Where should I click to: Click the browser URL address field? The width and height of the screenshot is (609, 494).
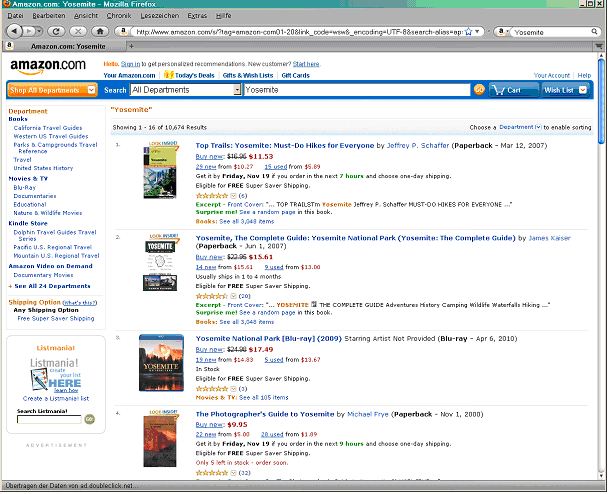point(299,32)
